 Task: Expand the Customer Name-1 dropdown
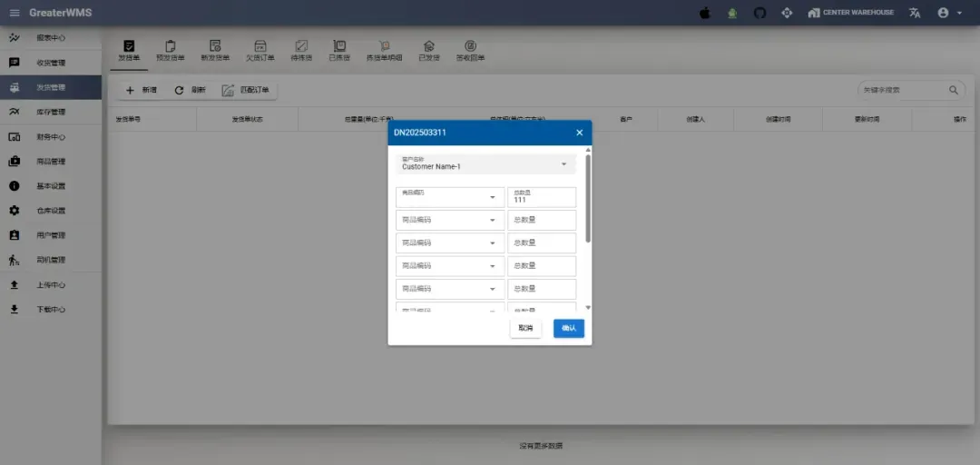[x=563, y=164]
